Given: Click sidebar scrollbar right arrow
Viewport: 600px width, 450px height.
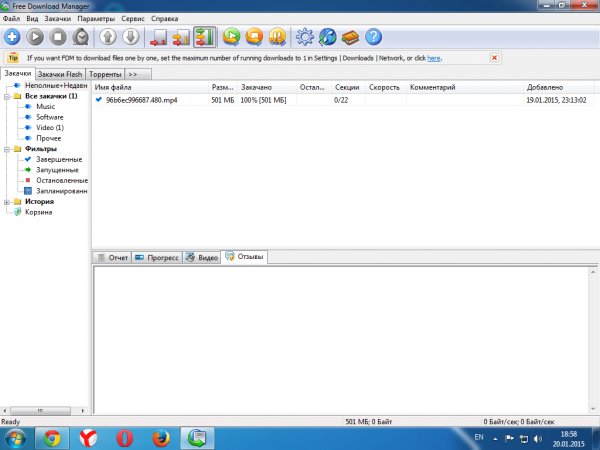Looking at the screenshot, I should (x=83, y=411).
